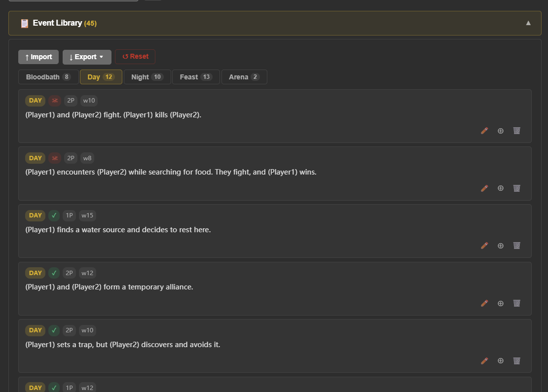
Task: Collapse the Event Library panel
Action: pyautogui.click(x=528, y=23)
